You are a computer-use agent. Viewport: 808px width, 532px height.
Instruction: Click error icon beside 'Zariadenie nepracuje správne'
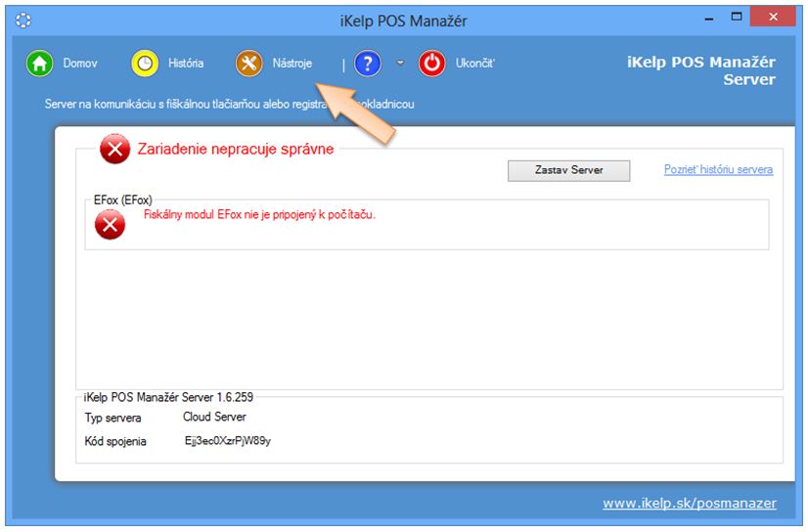(114, 150)
